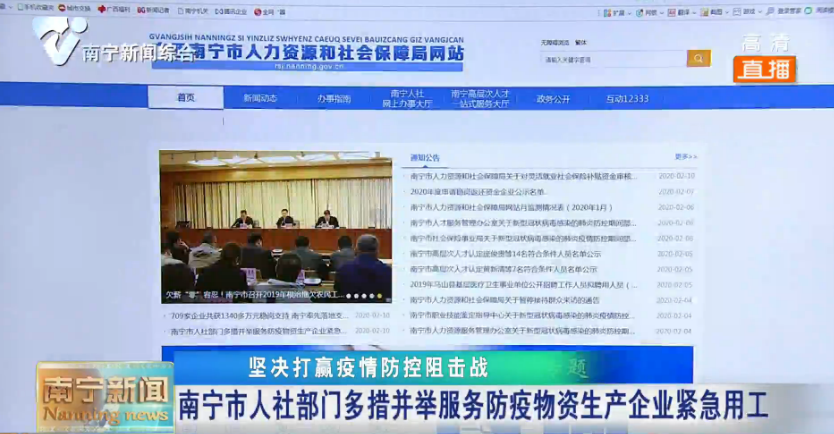Open 南宁市人力资源服务管理办公室 notice dated 2020-02-04
834x434 pixels.
tap(522, 331)
